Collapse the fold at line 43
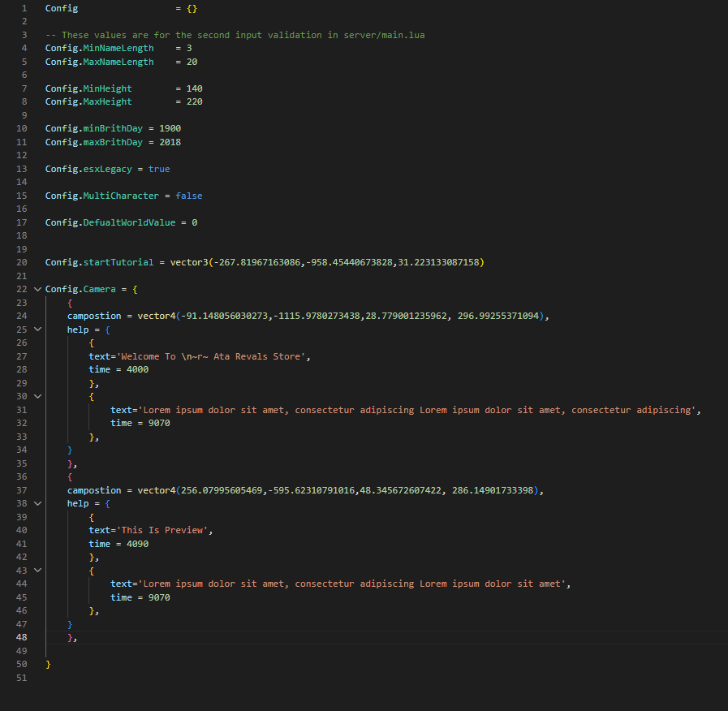This screenshot has width=728, height=711. pyautogui.click(x=37, y=570)
